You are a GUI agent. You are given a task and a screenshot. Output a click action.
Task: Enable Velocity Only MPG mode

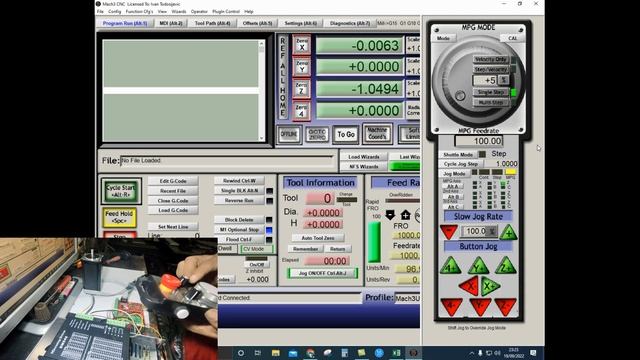[490, 60]
